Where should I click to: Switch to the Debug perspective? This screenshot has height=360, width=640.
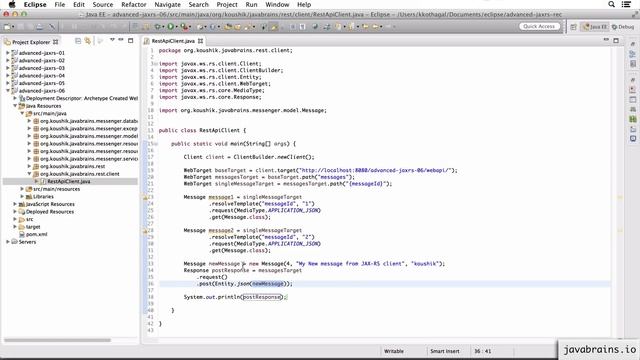pos(623,27)
